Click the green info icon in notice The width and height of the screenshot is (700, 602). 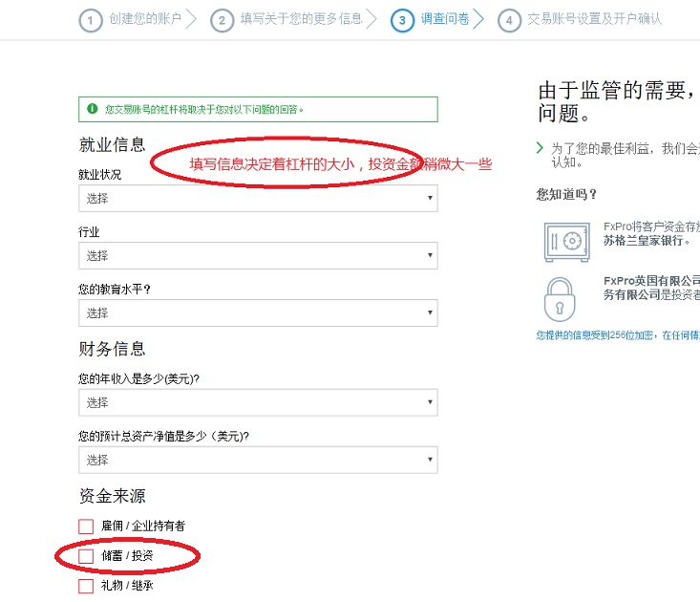point(92,109)
